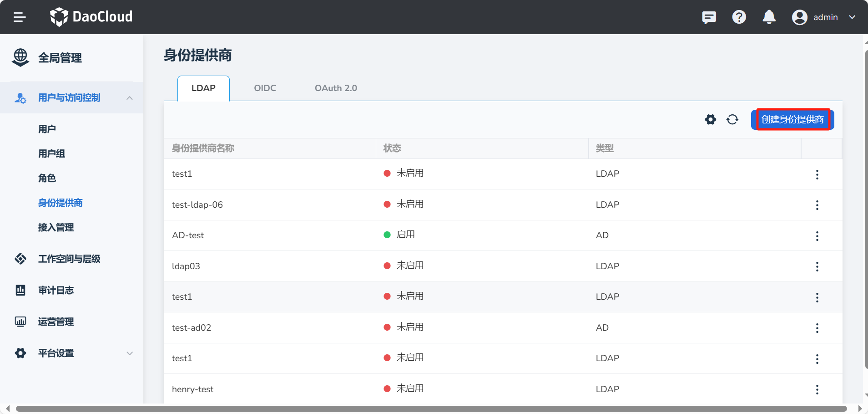Open the three-dot menu for AD-test
Image resolution: width=868 pixels, height=414 pixels.
817,236
